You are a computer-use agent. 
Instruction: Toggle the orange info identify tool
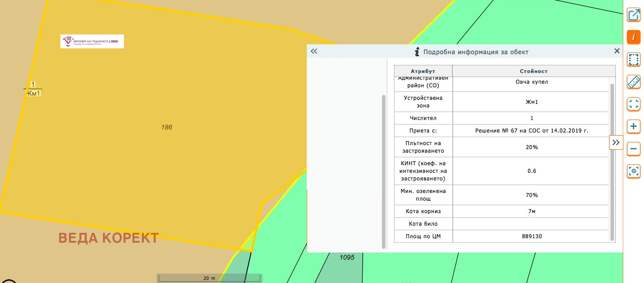pyautogui.click(x=633, y=37)
